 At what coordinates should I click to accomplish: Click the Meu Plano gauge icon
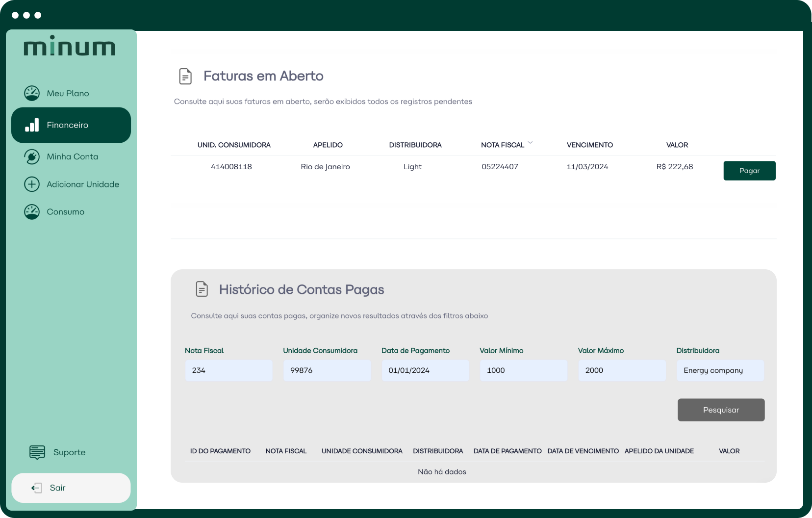point(32,93)
